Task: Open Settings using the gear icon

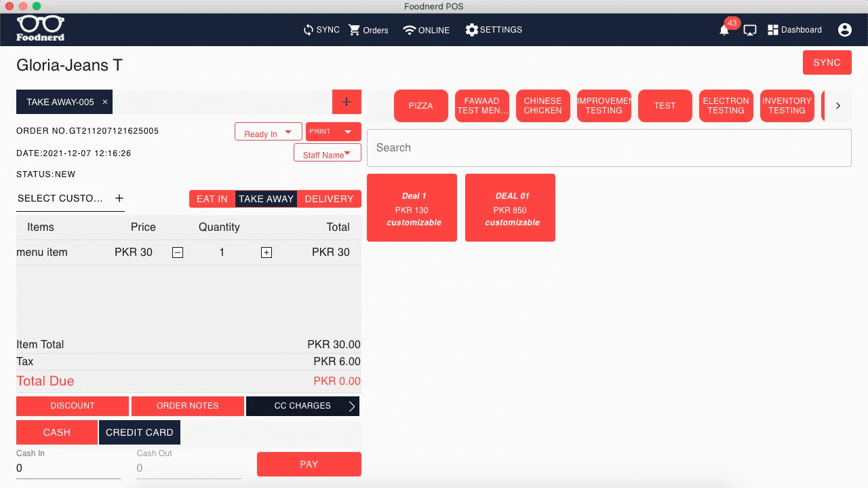Action: 472,30
